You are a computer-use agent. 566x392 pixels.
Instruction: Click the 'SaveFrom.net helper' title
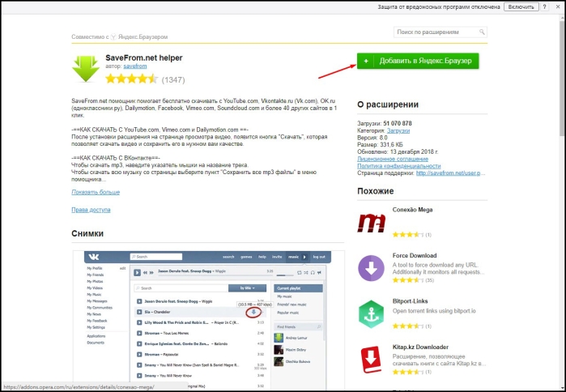(x=144, y=58)
